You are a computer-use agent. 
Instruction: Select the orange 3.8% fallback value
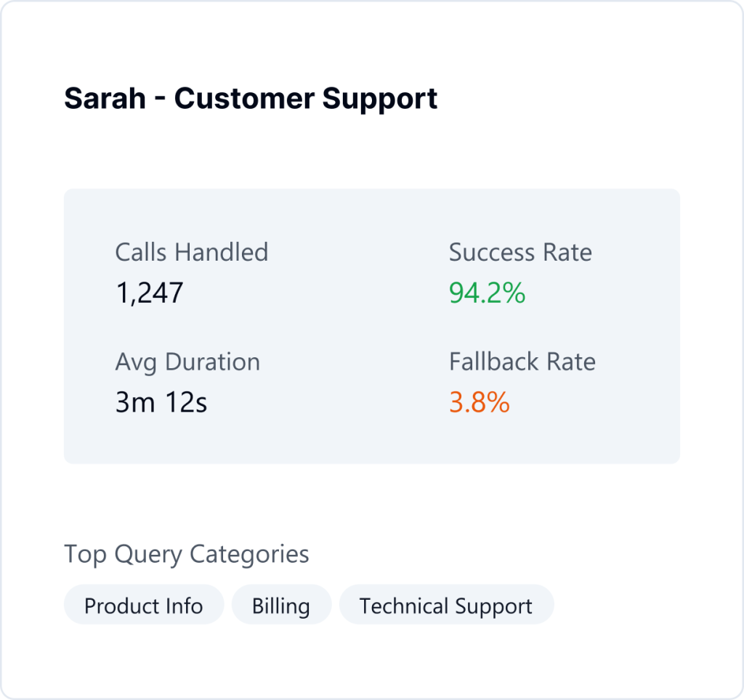point(480,402)
